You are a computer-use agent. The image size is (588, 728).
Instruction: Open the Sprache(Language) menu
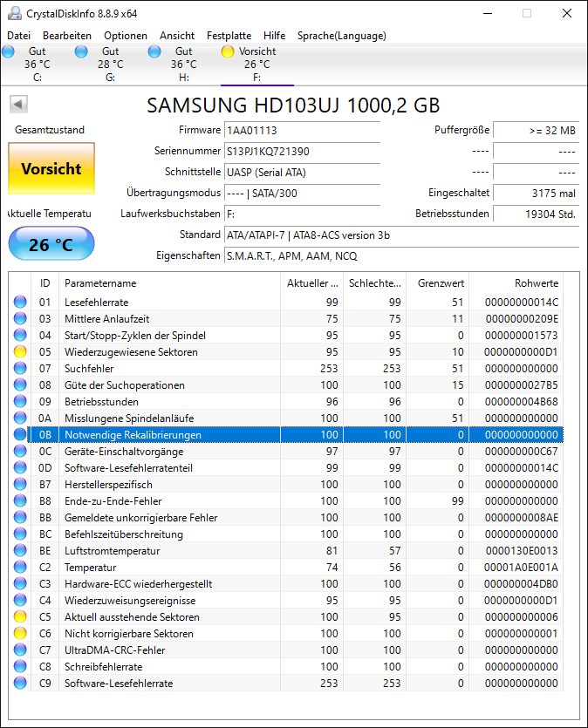pos(342,36)
